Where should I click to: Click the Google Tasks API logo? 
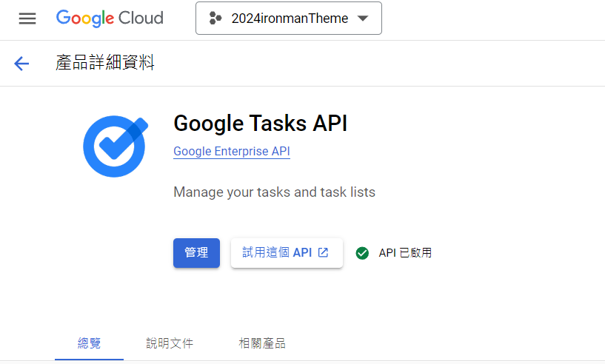coord(116,146)
